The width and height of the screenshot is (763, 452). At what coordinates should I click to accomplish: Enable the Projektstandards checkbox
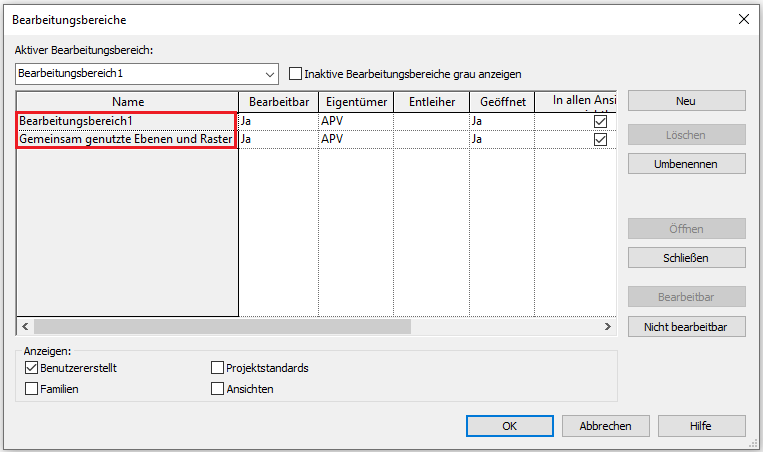coord(218,368)
